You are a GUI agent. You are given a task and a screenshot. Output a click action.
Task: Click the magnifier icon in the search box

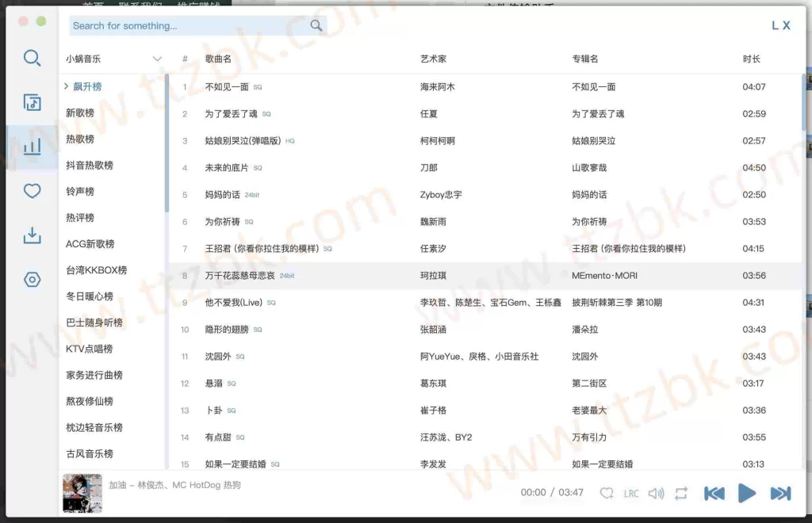316,25
